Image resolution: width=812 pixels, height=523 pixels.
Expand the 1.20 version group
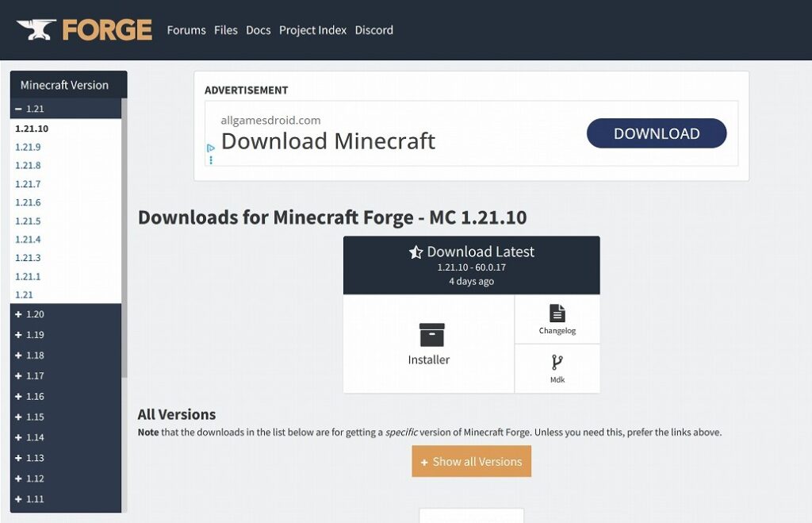coord(19,314)
